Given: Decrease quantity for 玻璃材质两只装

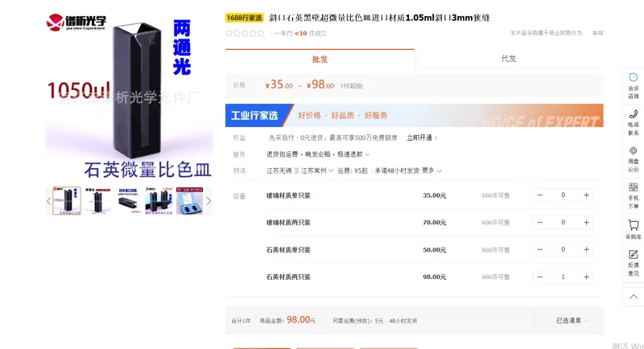Looking at the screenshot, I should (x=539, y=222).
